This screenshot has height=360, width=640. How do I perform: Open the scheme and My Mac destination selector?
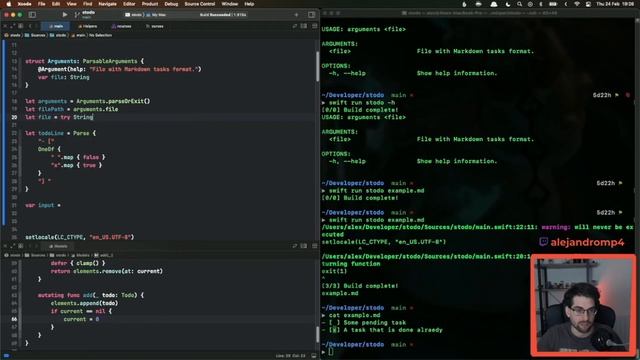coord(145,15)
